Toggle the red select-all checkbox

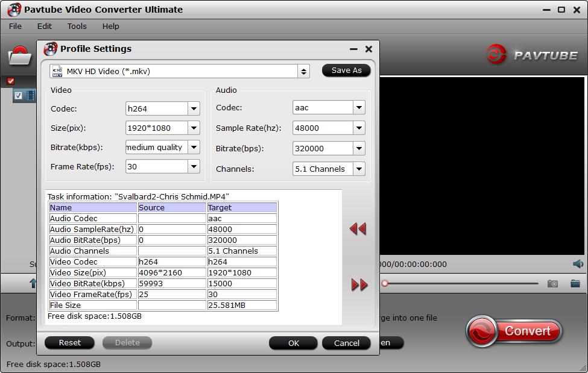[10, 81]
